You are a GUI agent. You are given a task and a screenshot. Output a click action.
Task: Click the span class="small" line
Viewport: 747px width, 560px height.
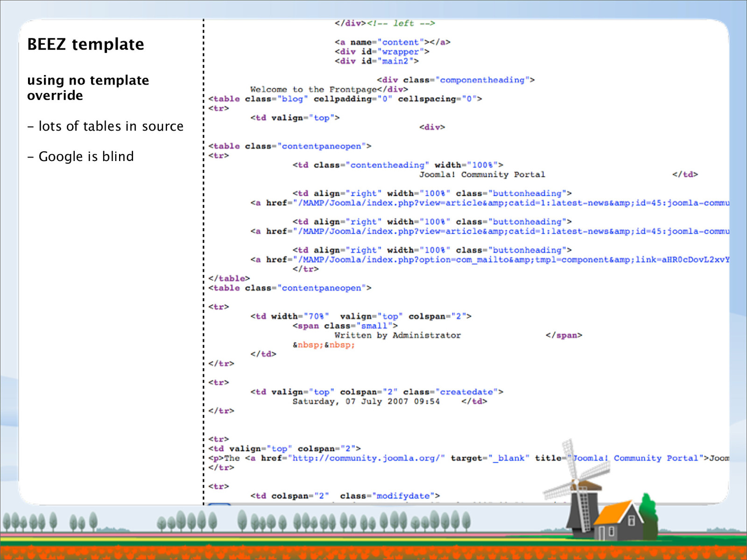[345, 326]
